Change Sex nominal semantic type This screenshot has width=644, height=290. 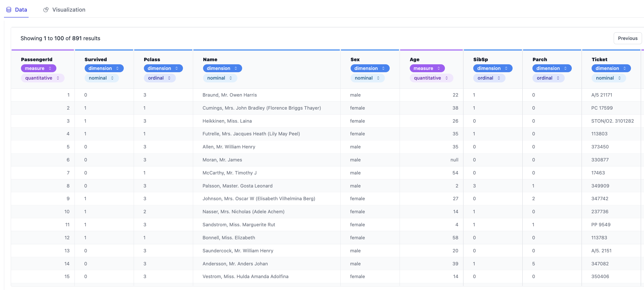pyautogui.click(x=367, y=78)
